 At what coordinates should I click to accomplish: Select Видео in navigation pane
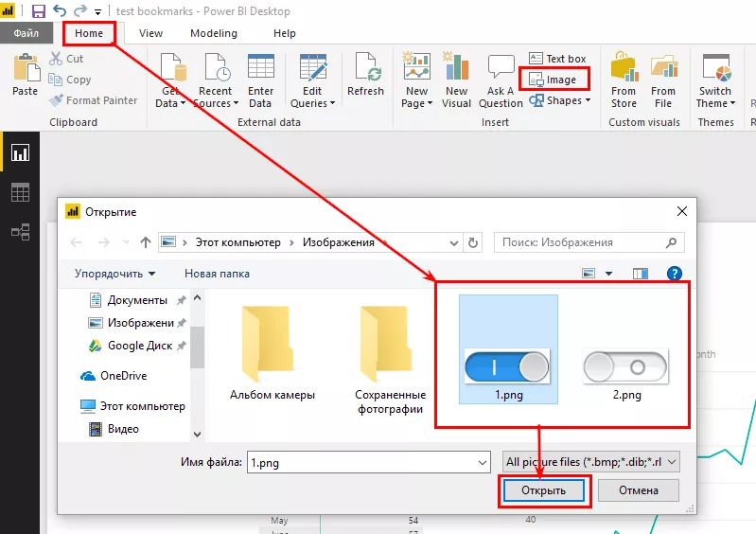coord(114,429)
